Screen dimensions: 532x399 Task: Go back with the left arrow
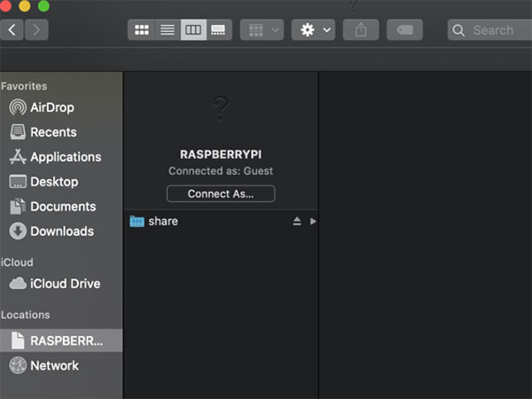pos(12,30)
